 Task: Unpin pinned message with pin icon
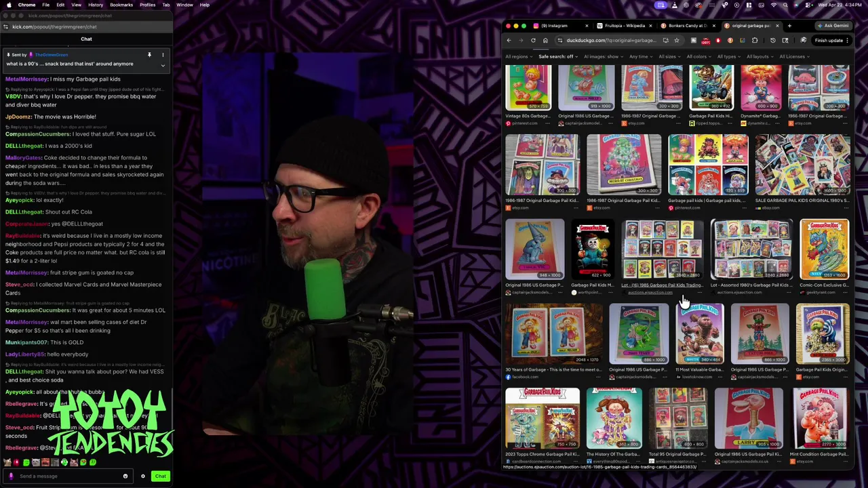(149, 54)
